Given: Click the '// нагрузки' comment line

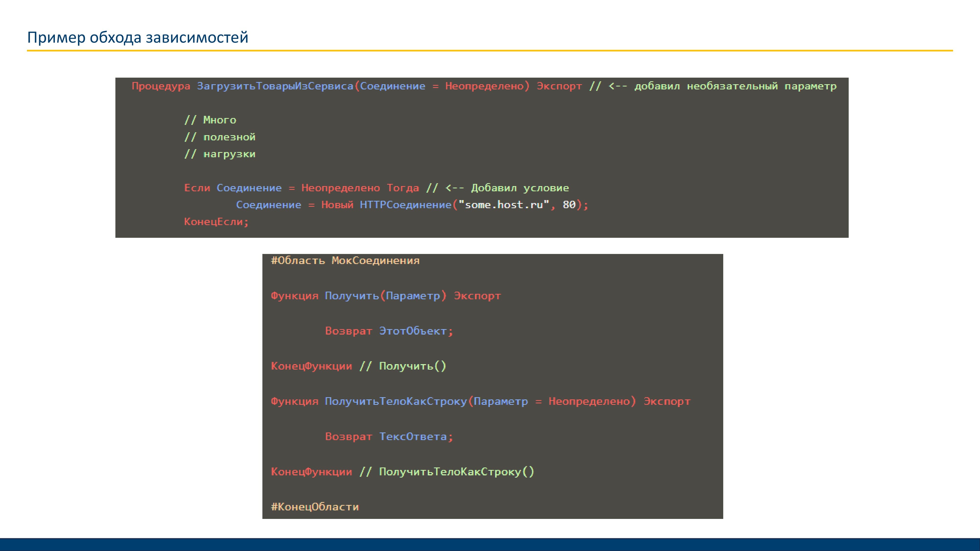Looking at the screenshot, I should click(220, 154).
